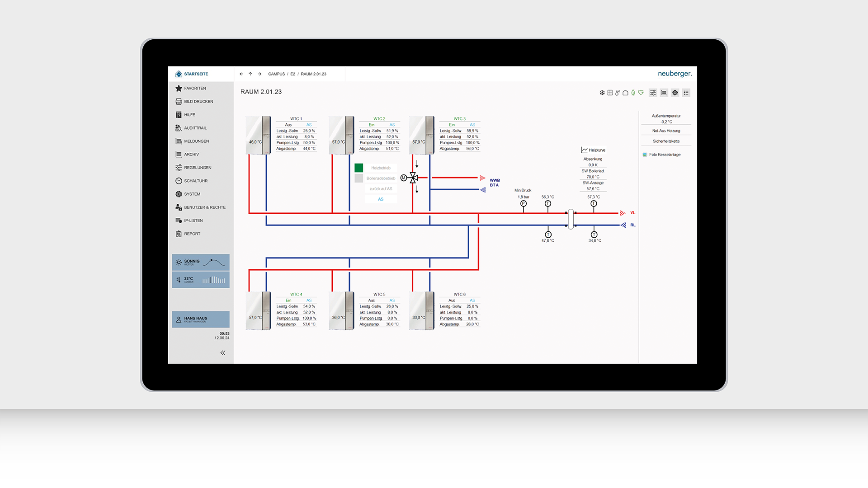Open the bullet list view icon

coord(686,93)
